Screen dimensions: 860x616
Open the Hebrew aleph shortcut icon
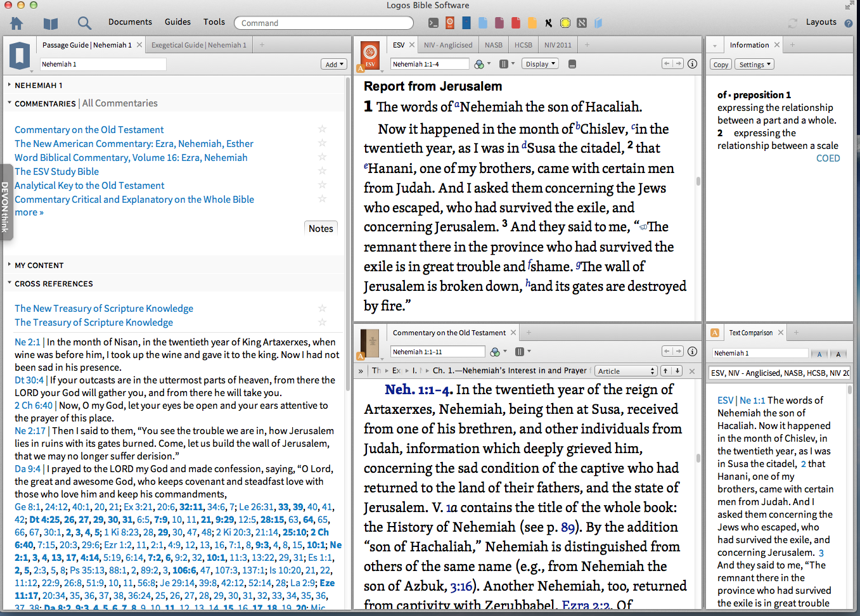pyautogui.click(x=548, y=23)
